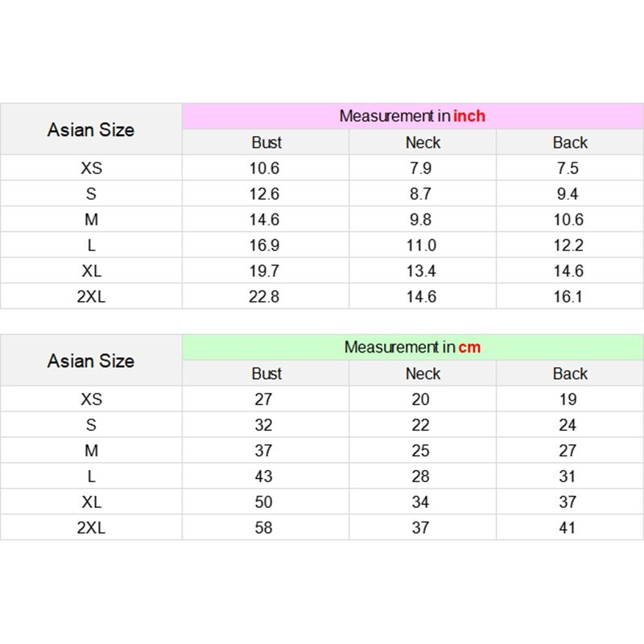Click the 16.9 bust value for size L
The image size is (644, 644).
coord(264,246)
